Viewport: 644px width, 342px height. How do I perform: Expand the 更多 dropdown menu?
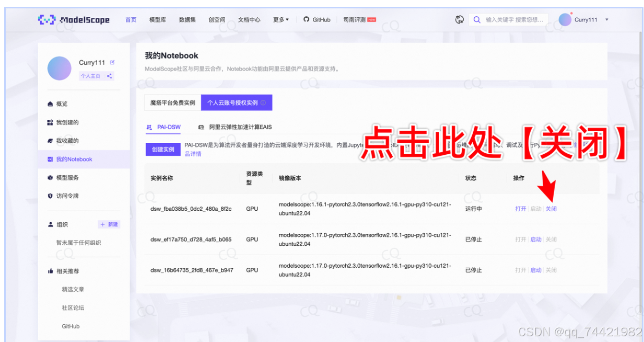tap(280, 20)
